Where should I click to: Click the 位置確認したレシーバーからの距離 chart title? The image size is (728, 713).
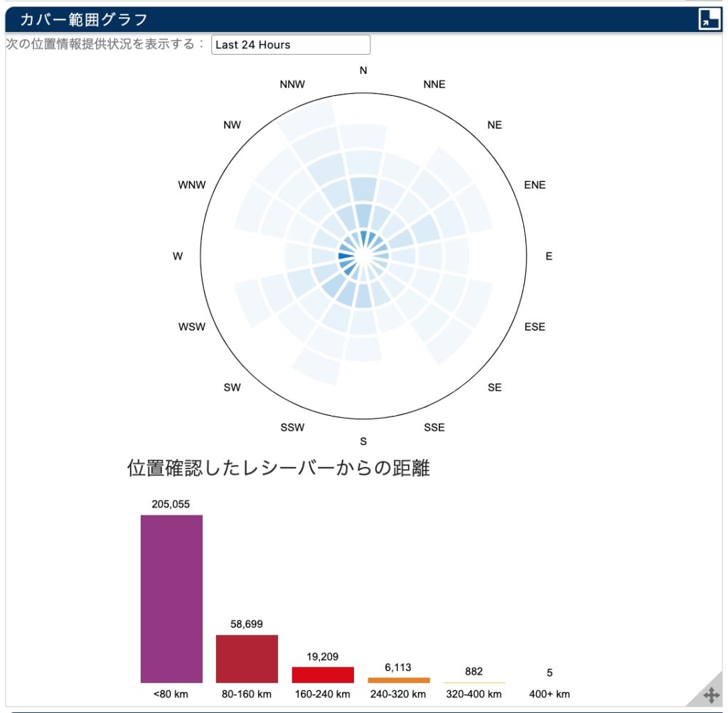pos(279,468)
